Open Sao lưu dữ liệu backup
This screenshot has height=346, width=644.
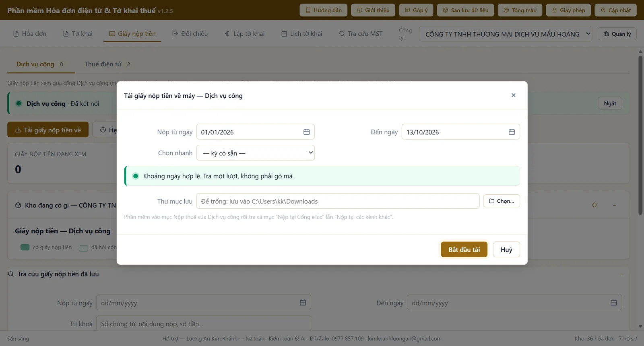465,10
